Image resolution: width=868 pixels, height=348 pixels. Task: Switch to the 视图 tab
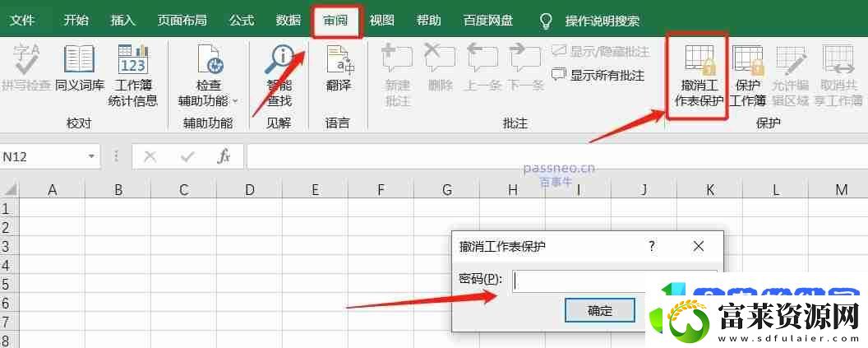(x=382, y=21)
